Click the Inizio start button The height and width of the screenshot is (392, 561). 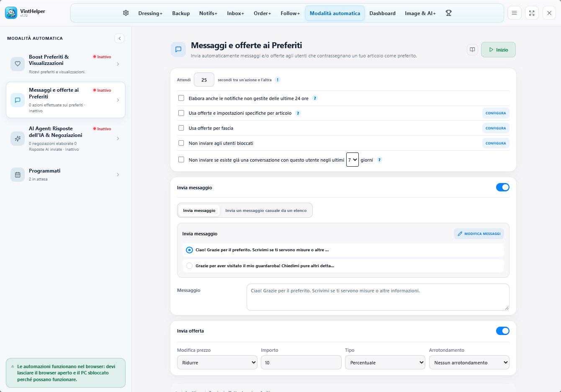tap(498, 49)
